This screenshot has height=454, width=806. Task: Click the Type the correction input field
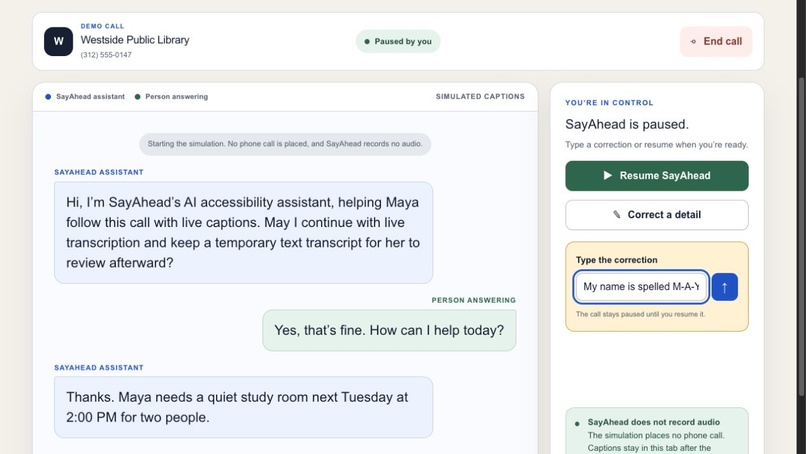641,287
